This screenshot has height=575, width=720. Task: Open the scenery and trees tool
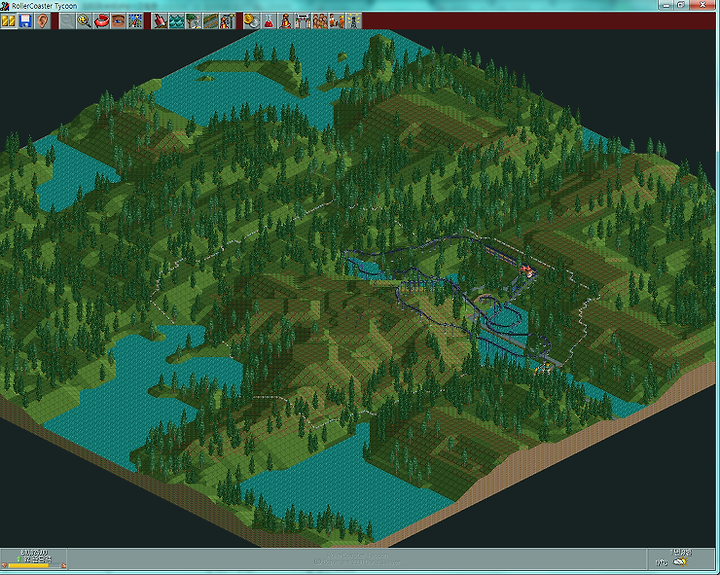pyautogui.click(x=194, y=21)
